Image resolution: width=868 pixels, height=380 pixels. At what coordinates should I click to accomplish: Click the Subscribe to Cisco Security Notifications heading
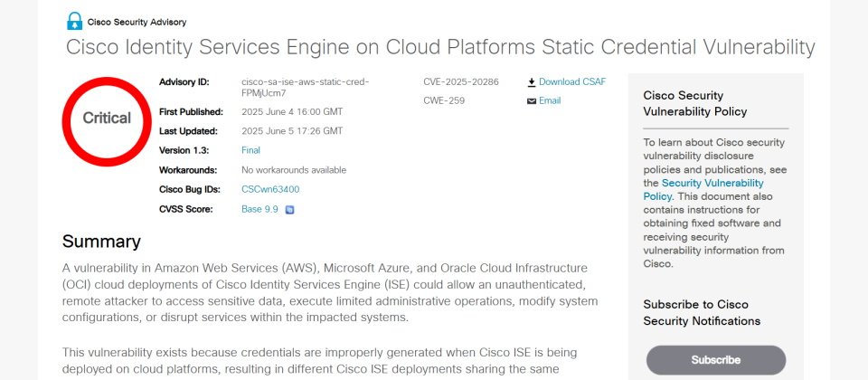[702, 313]
